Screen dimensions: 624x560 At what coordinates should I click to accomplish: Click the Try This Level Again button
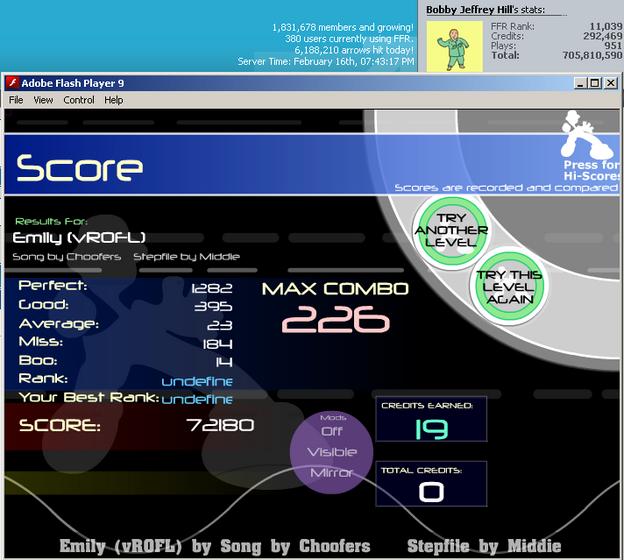509,287
